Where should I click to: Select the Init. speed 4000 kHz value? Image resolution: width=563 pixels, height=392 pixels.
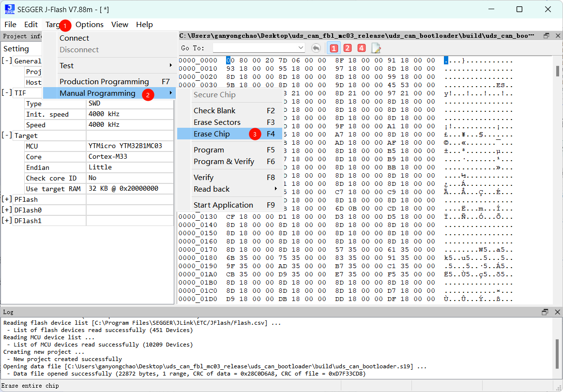(130, 115)
